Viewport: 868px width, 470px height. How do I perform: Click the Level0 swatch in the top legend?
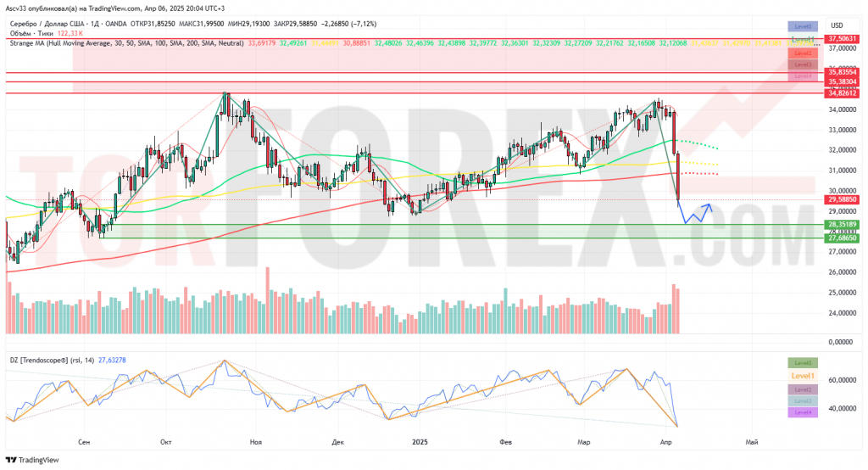[x=803, y=26]
